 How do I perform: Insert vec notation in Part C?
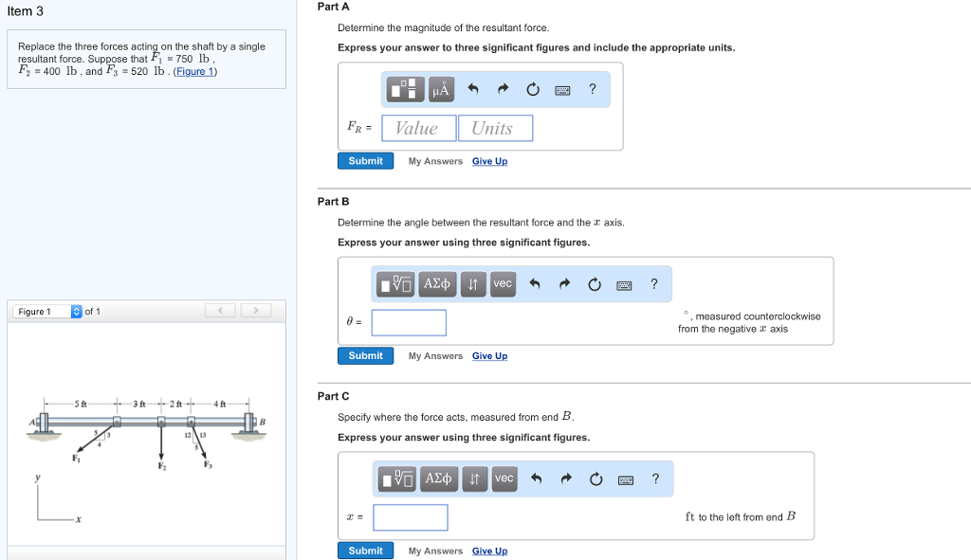coord(504,479)
